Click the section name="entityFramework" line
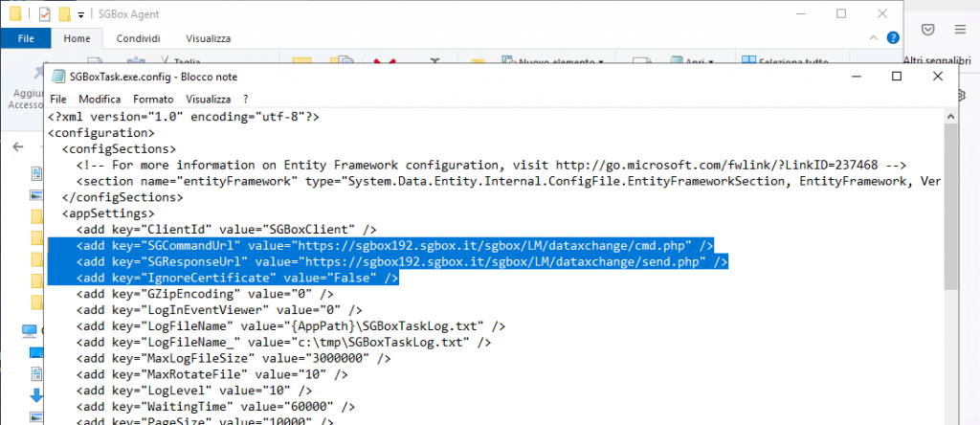 click(x=509, y=181)
